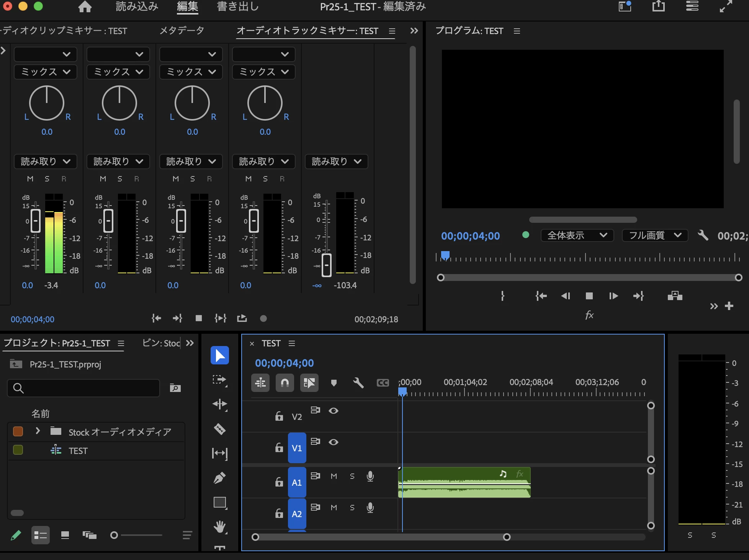Screen dimensions: 749x560
Task: Hide V1 track with eye icon
Action: coord(334,442)
